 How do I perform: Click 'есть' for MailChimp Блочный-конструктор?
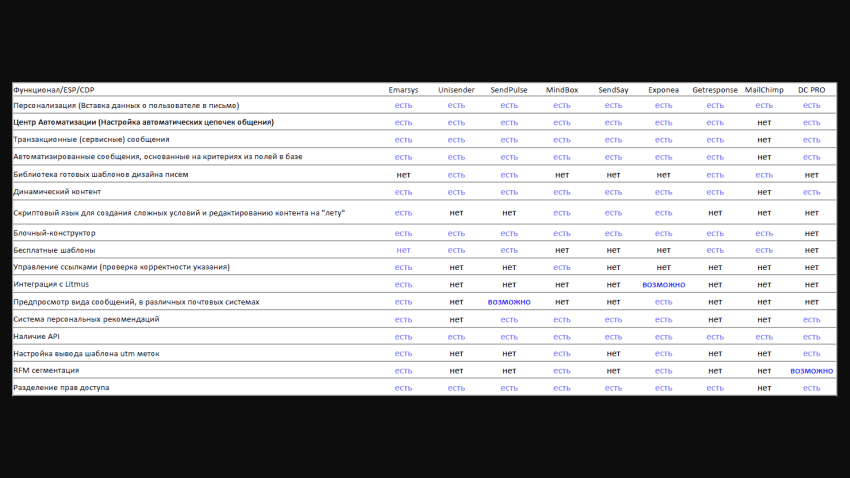(764, 233)
